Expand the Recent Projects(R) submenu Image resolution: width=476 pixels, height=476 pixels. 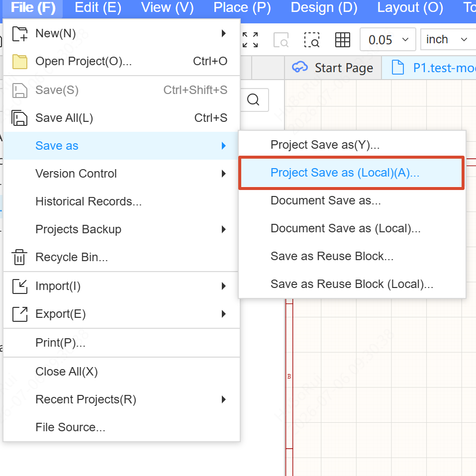[x=121, y=399]
